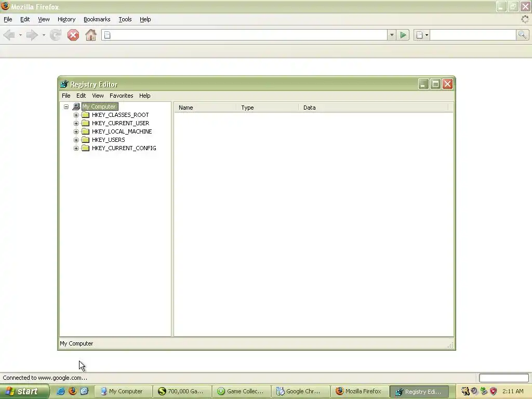Click Firefox Back arrow button
The image size is (532, 399).
9,35
